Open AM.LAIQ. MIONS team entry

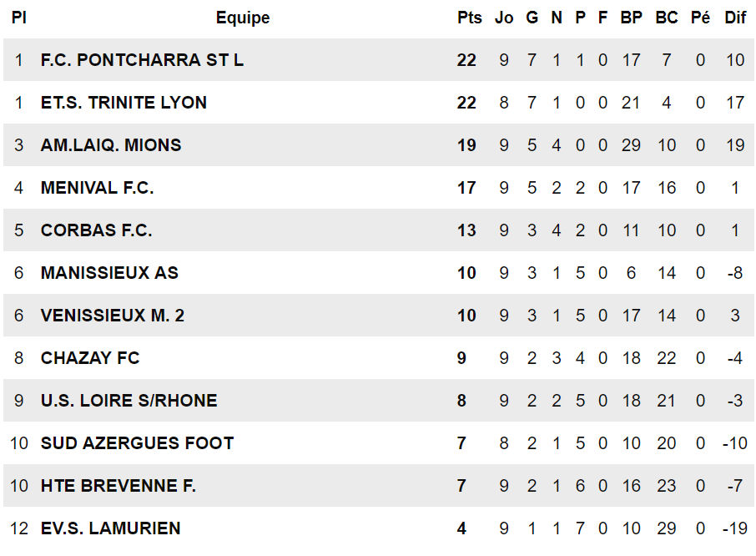(111, 145)
